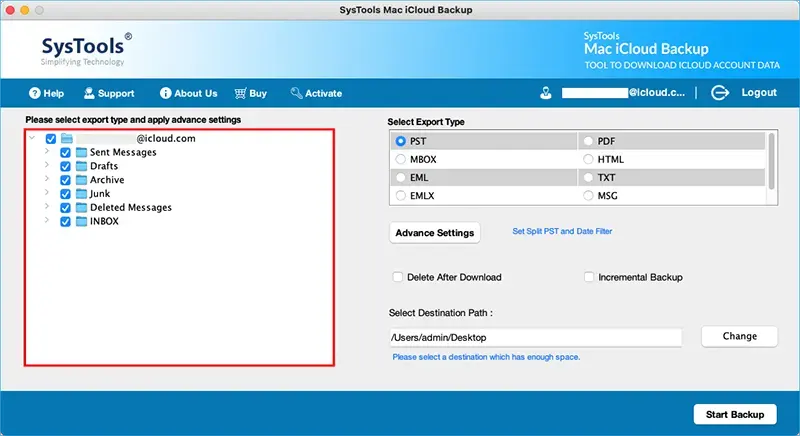Screen dimensions: 800x436
Task: Uncheck the Sent Messages checkbox
Action: point(65,152)
